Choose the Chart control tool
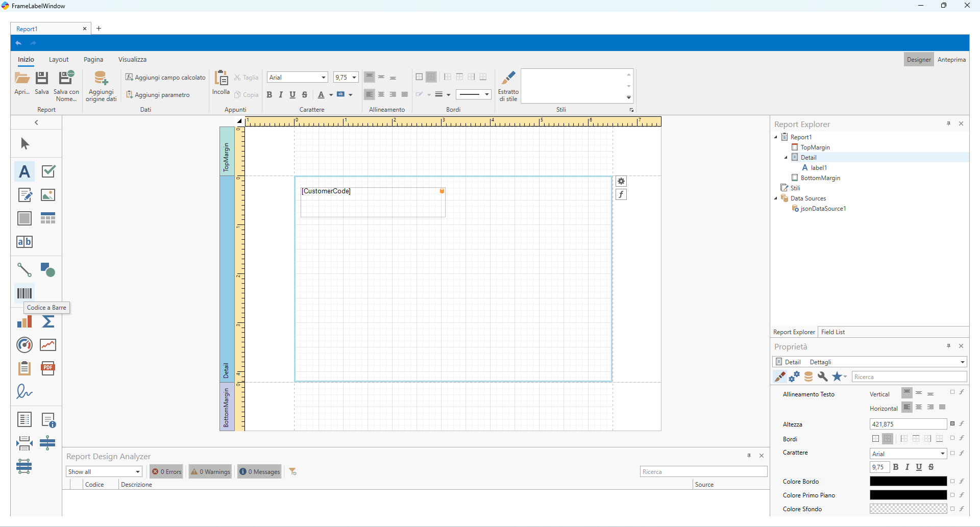The height and width of the screenshot is (527, 980). point(24,321)
